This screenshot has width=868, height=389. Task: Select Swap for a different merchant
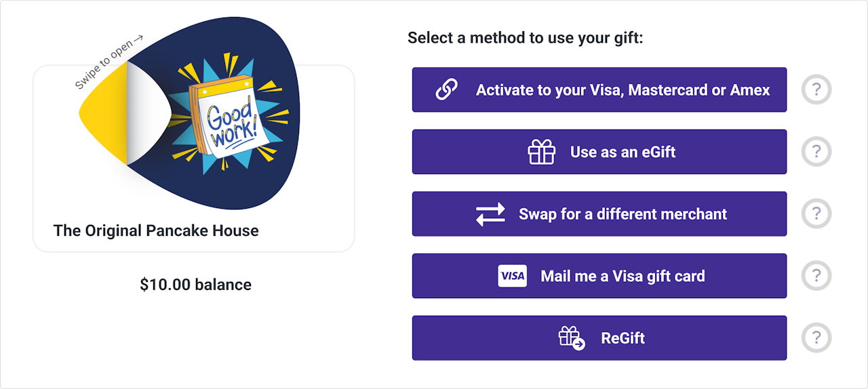coord(623,214)
